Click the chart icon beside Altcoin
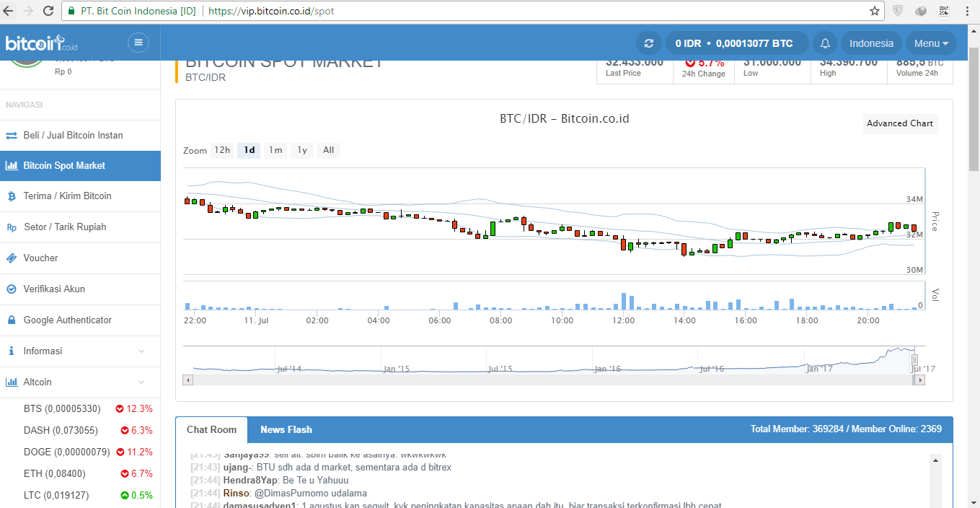This screenshot has height=508, width=980. [11, 382]
